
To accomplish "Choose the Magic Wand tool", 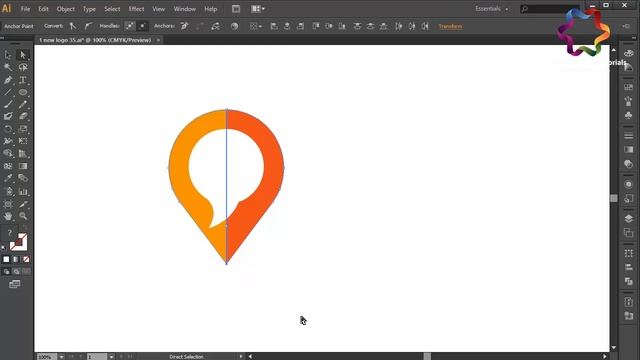I will pyautogui.click(x=8, y=67).
